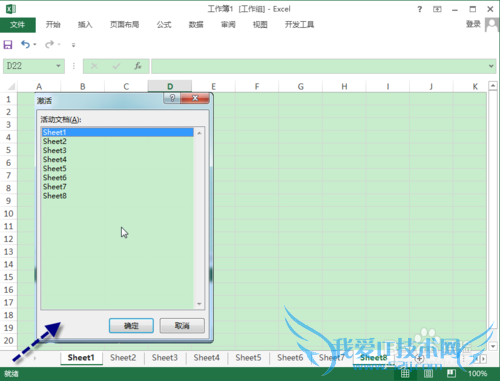Click the Sheet1 worksheet tab

pos(81,358)
